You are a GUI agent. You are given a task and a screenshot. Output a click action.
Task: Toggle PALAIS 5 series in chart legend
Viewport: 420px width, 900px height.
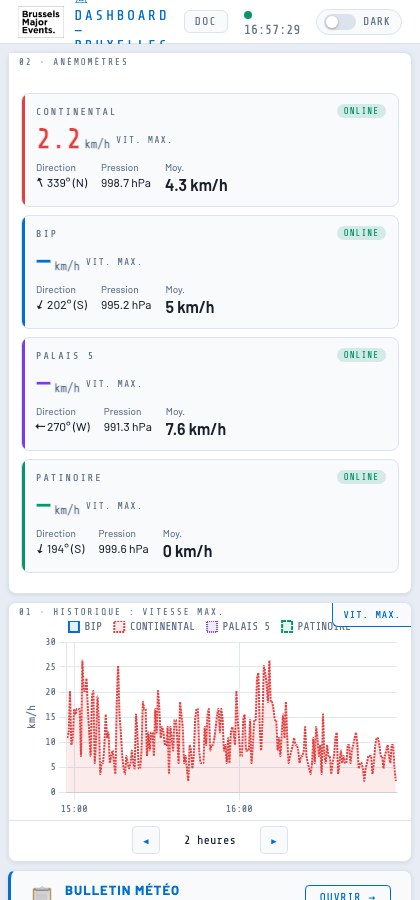(238, 626)
